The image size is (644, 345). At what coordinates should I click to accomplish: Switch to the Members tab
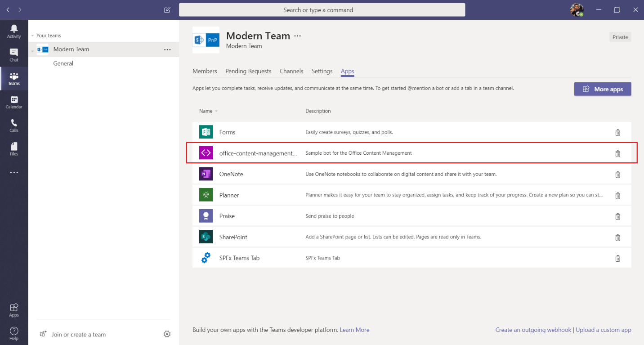pyautogui.click(x=205, y=71)
